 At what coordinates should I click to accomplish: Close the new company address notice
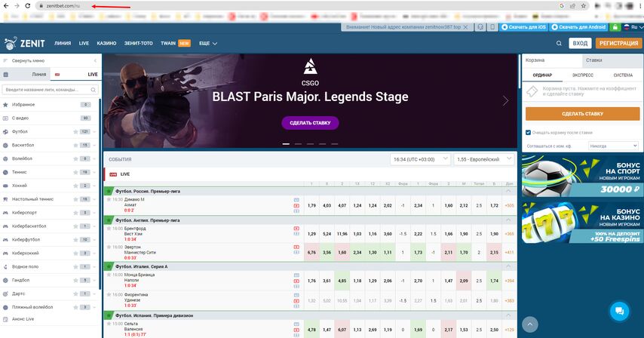pos(465,27)
